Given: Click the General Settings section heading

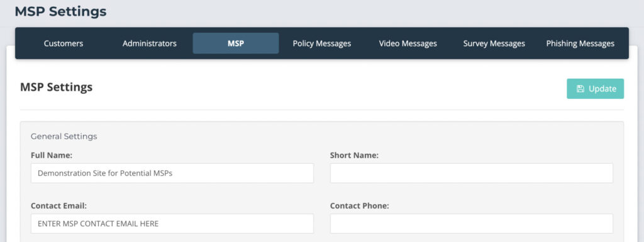Looking at the screenshot, I should (x=64, y=136).
